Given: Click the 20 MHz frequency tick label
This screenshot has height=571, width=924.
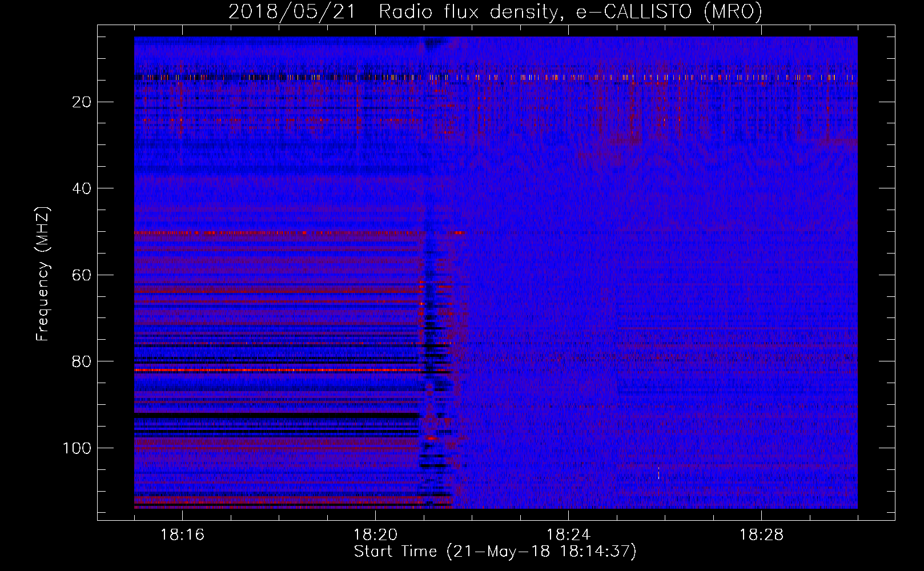Looking at the screenshot, I should 82,102.
